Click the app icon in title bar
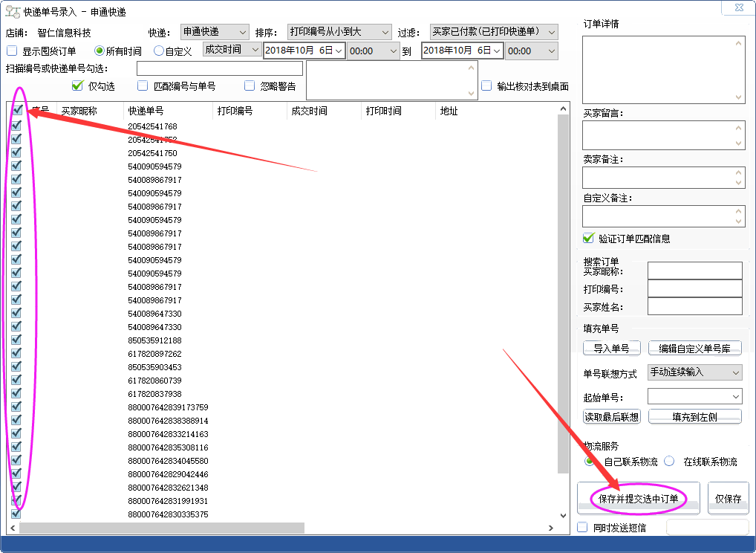This screenshot has height=553, width=756. [13, 11]
